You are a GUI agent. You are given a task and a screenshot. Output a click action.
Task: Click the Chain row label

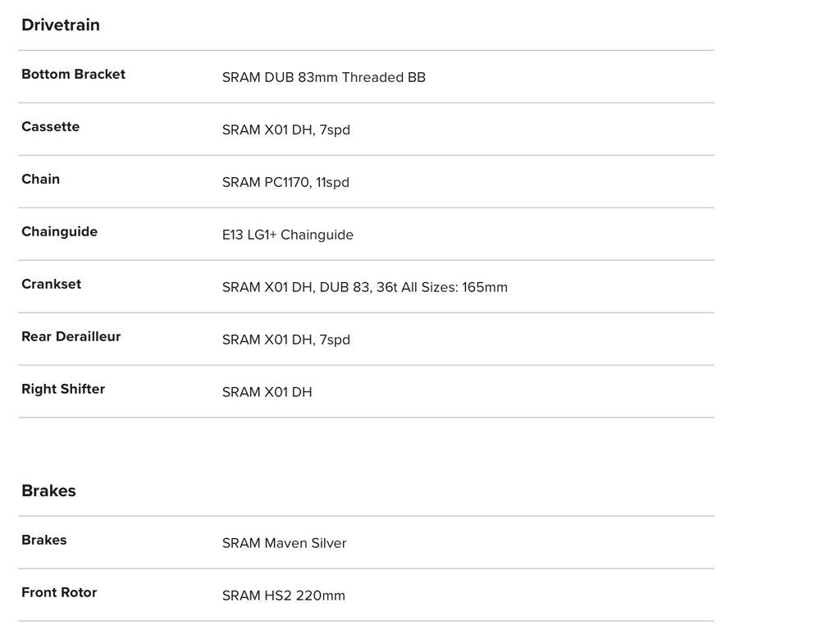[40, 179]
